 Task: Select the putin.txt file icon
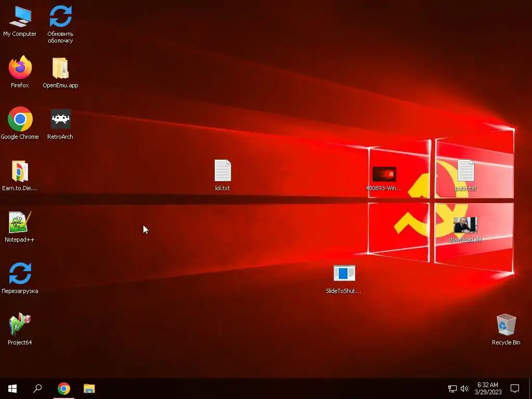tap(465, 170)
